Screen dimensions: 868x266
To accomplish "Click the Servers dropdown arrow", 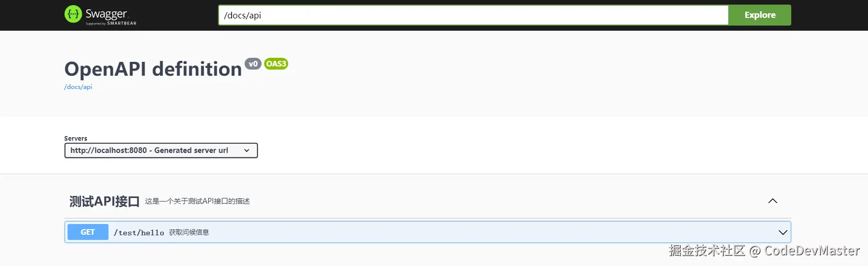I will [247, 150].
